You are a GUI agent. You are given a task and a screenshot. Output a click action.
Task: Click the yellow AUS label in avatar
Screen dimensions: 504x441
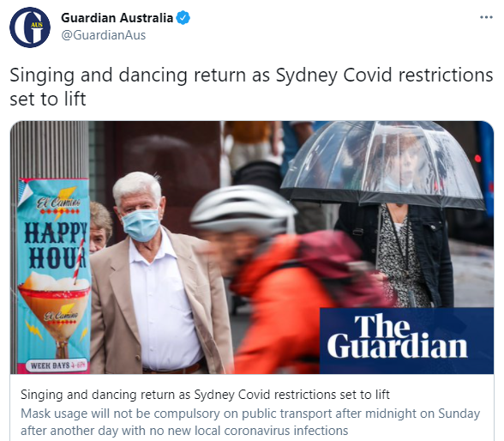click(37, 25)
